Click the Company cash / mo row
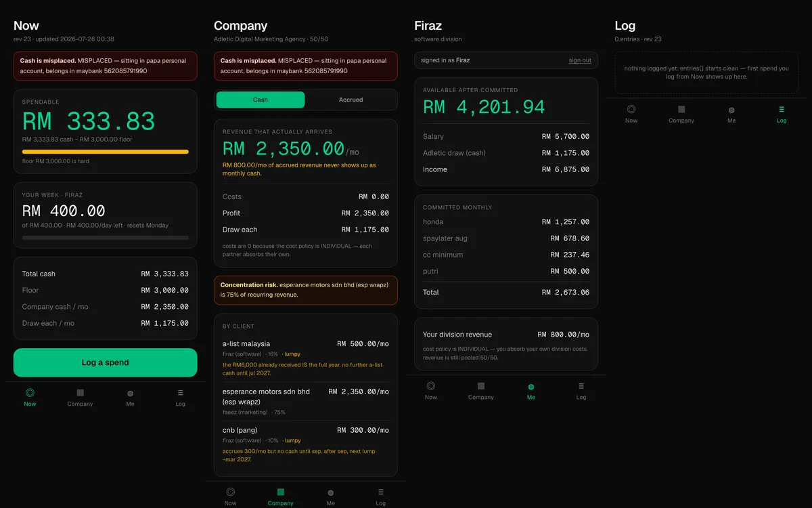The image size is (812, 508). pos(106,307)
